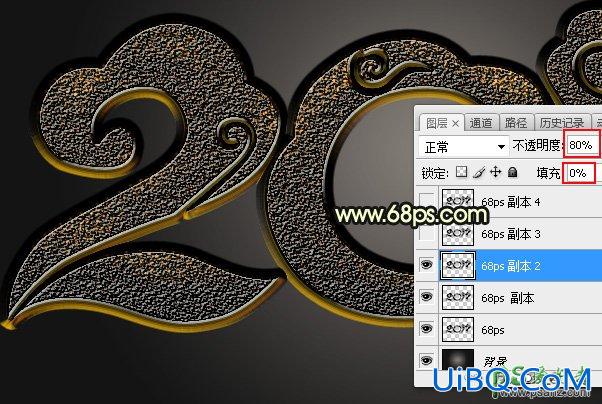Select layer name 68ps 副本 4

click(x=511, y=202)
